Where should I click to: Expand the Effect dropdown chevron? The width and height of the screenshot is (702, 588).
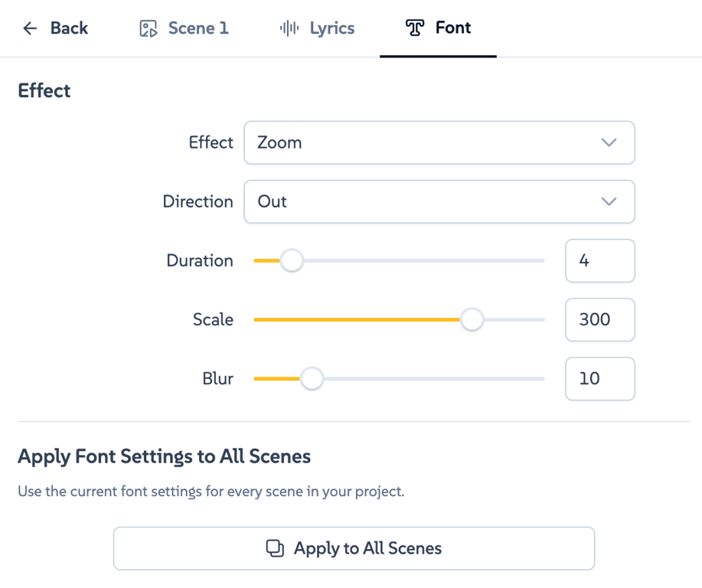coord(609,142)
